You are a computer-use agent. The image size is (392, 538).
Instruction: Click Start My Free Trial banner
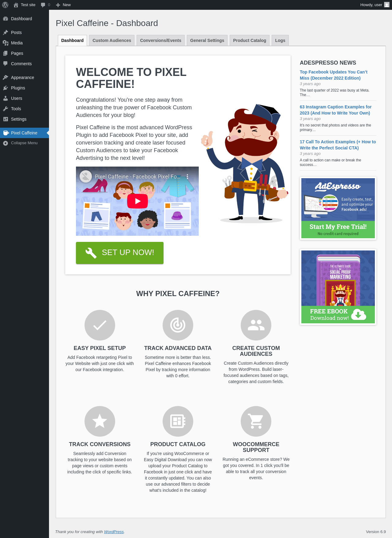point(338,208)
